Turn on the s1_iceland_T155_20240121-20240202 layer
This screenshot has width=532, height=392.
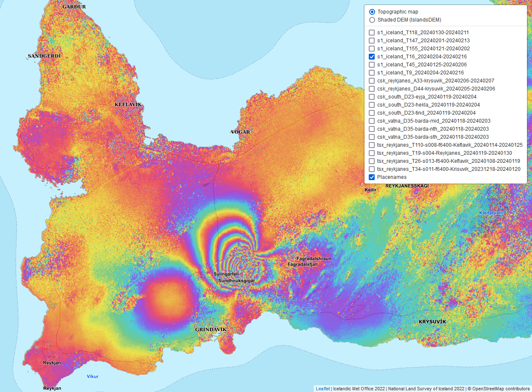(x=372, y=49)
